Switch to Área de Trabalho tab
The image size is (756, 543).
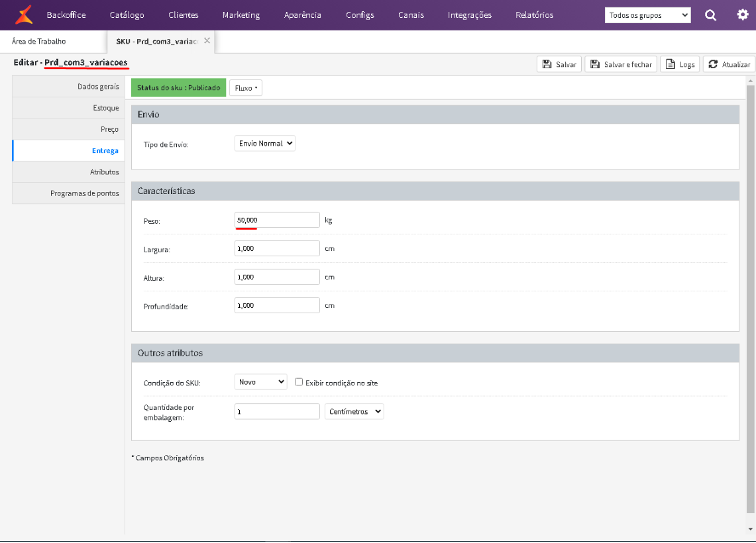coord(53,42)
